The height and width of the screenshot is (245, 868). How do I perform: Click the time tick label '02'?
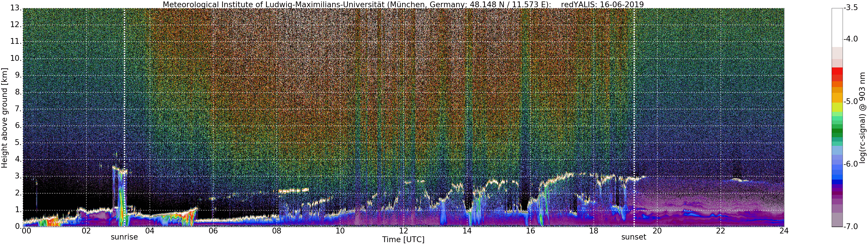[x=86, y=231]
